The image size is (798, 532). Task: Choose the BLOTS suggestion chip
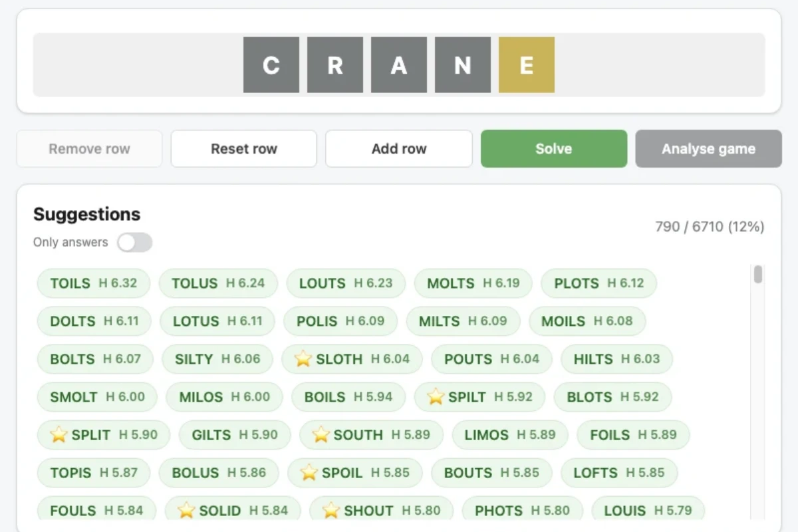coord(612,397)
